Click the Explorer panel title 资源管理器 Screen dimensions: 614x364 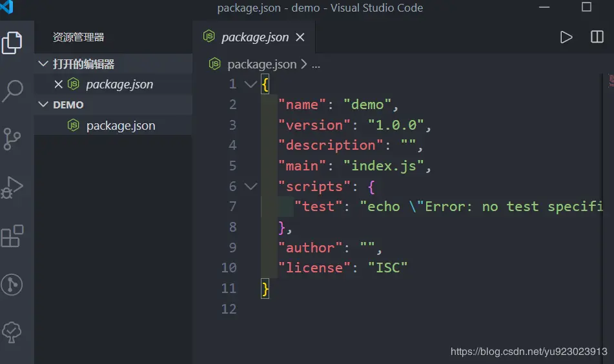(78, 37)
